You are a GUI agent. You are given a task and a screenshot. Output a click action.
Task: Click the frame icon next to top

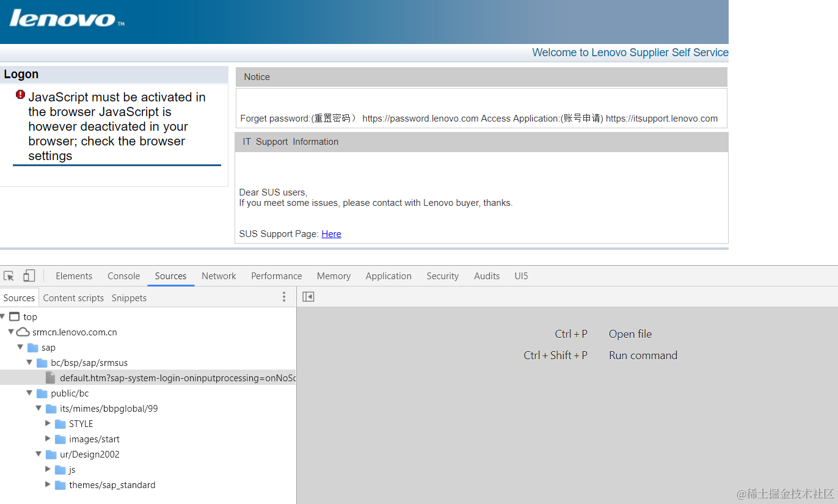click(x=15, y=316)
